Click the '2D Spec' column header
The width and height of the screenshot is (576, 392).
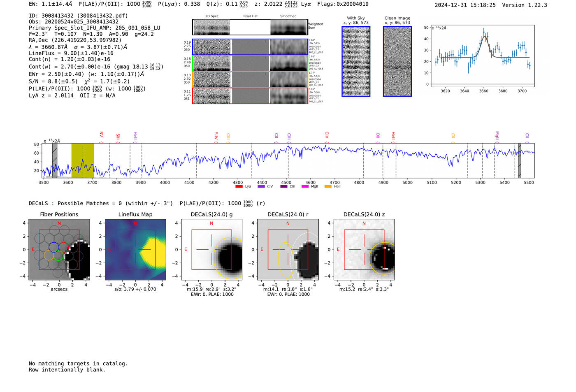point(212,16)
